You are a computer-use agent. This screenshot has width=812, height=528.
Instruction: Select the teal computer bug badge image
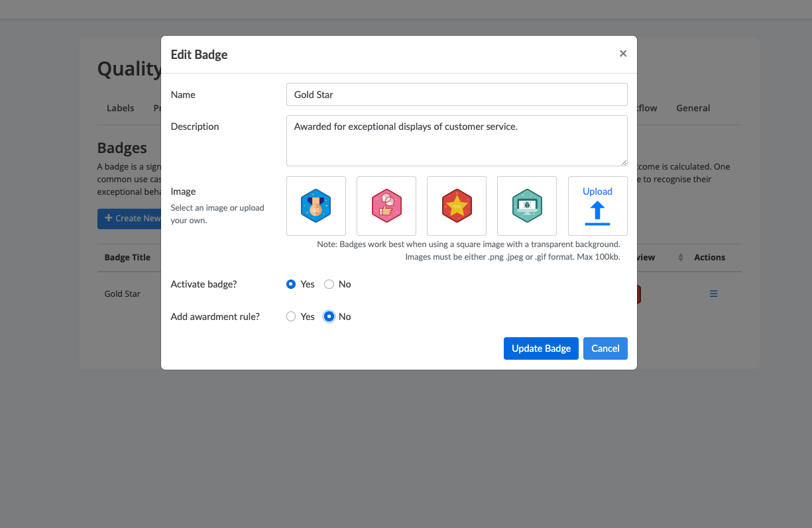click(x=527, y=206)
